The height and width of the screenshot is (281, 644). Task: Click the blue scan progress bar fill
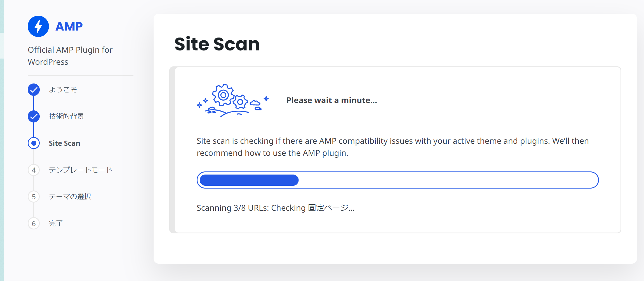(x=249, y=180)
